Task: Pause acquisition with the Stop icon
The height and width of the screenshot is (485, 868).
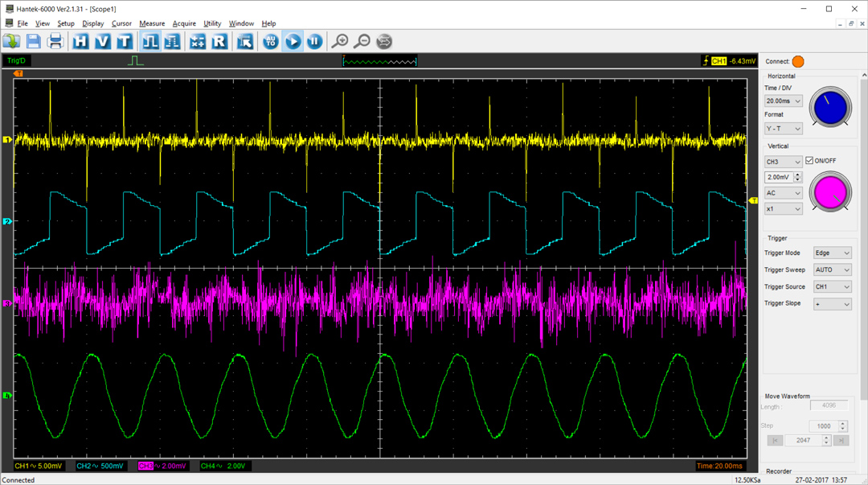Action: click(x=315, y=41)
